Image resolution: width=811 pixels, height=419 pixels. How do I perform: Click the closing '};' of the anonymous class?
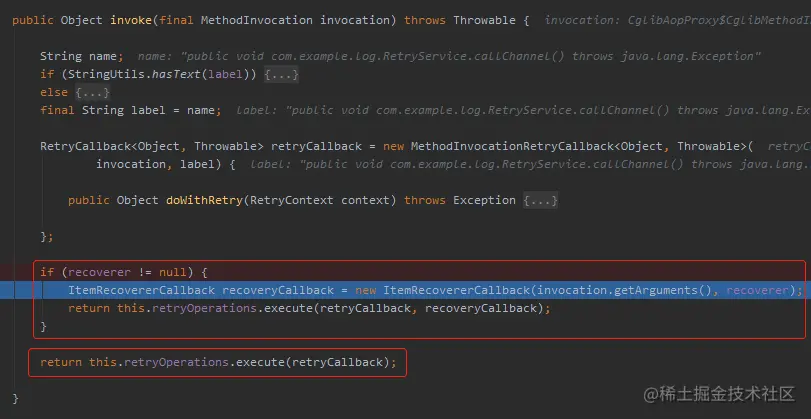tap(47, 236)
